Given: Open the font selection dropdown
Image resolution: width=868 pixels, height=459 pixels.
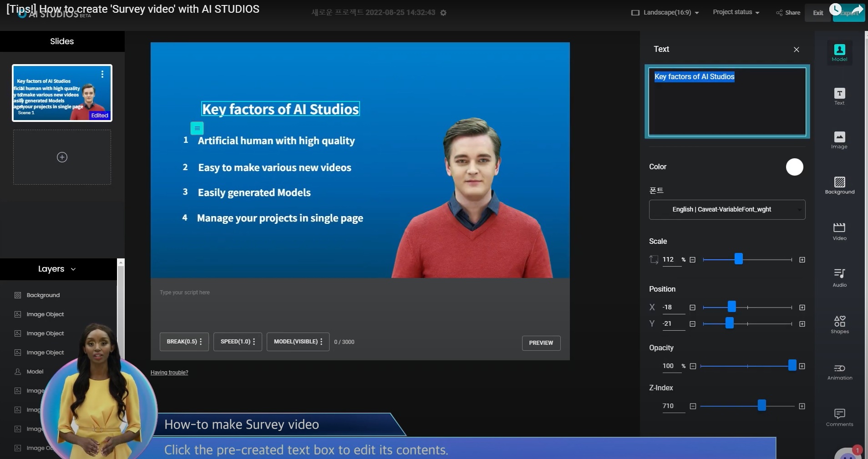Looking at the screenshot, I should [727, 210].
